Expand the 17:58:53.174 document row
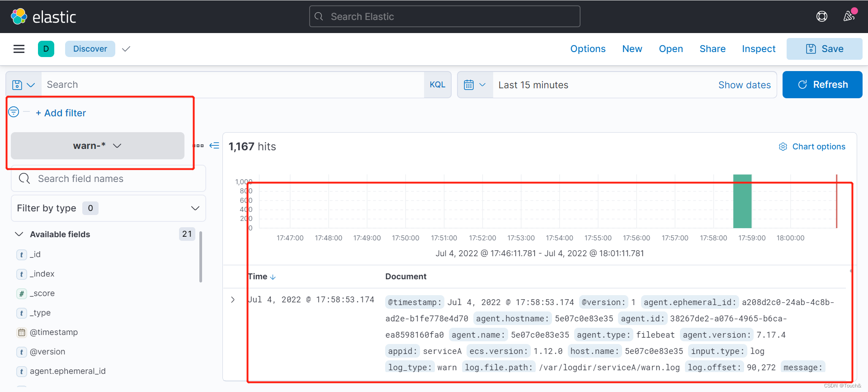 pyautogui.click(x=233, y=300)
